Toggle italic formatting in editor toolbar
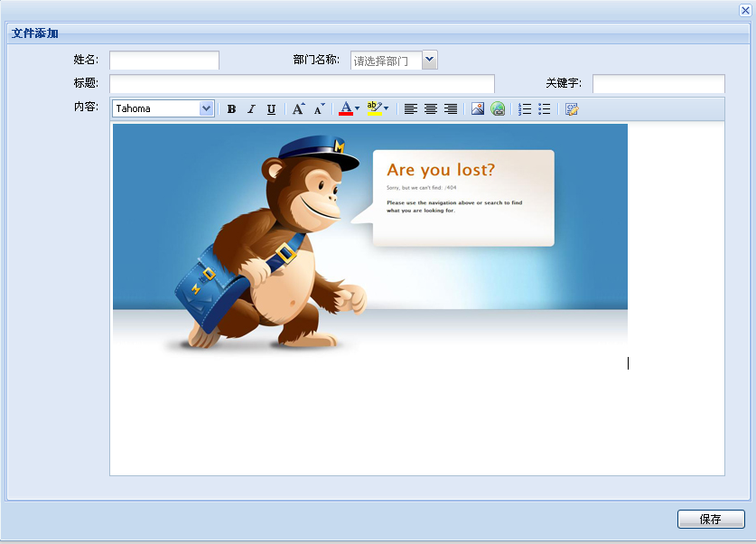 251,109
